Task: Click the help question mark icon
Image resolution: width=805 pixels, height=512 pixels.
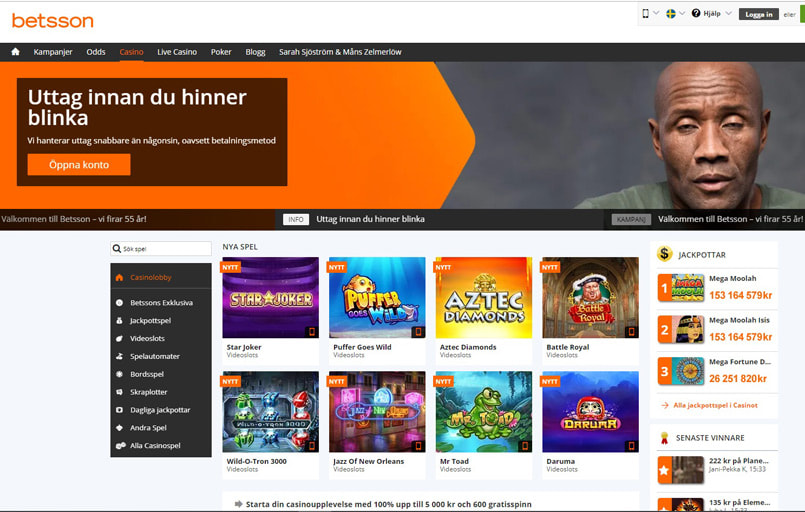Action: [x=696, y=14]
